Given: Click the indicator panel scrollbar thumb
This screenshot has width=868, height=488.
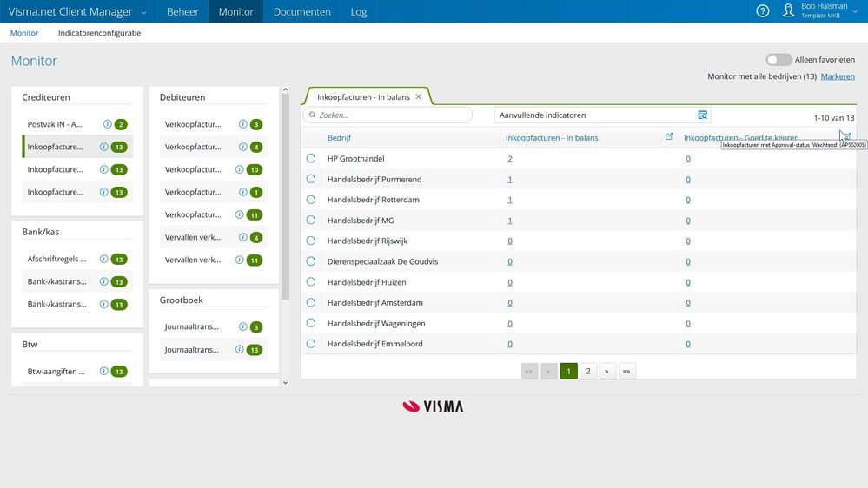Looking at the screenshot, I should [x=285, y=196].
